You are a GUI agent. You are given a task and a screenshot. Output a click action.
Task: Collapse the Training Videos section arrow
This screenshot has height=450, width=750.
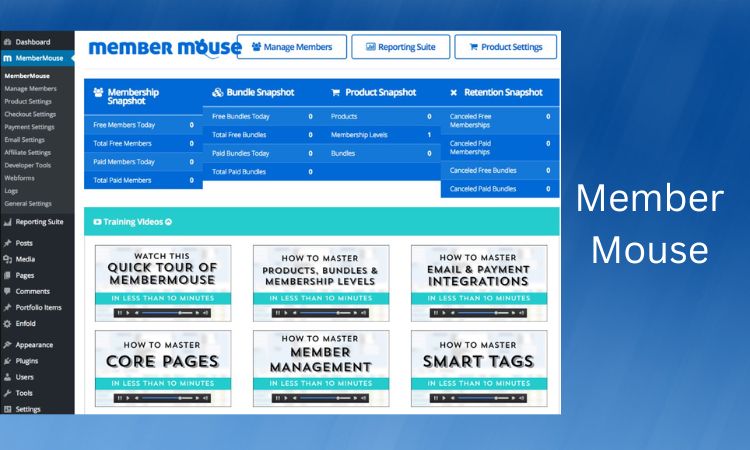click(168, 222)
